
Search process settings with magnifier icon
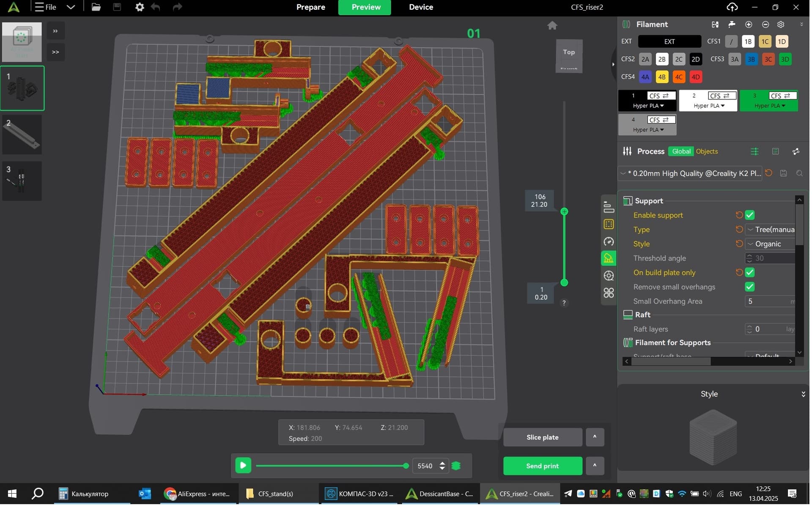pyautogui.click(x=799, y=173)
